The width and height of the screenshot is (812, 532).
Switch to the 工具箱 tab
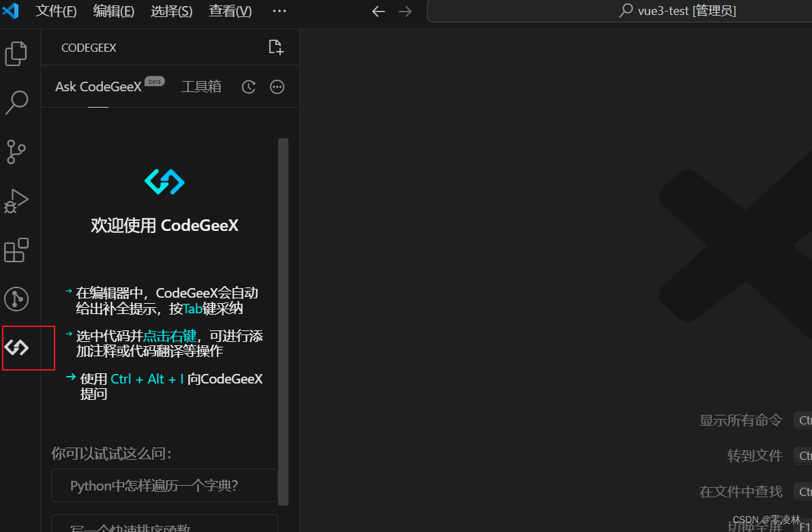[201, 87]
